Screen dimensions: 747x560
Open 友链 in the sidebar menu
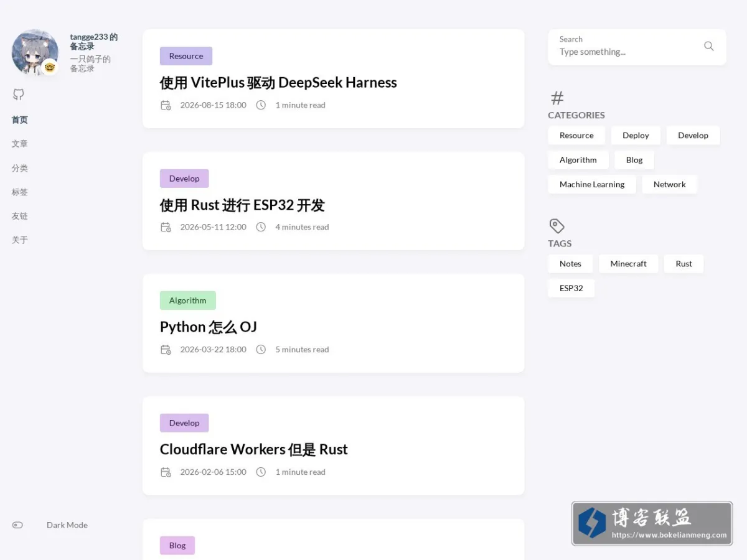tap(20, 216)
